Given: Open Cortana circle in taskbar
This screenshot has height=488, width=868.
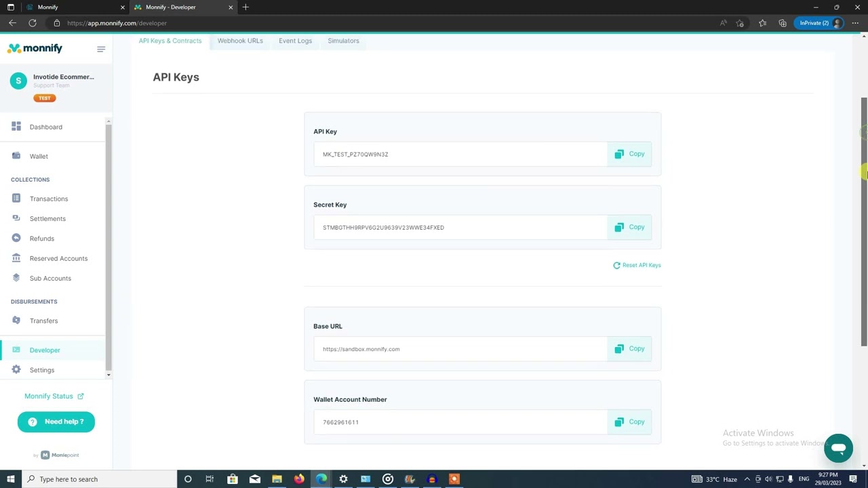Looking at the screenshot, I should pyautogui.click(x=188, y=479).
